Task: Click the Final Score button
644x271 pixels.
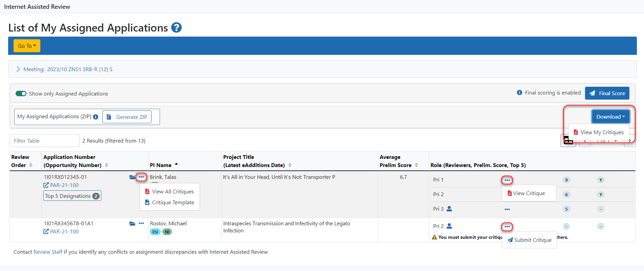Action: 607,93
